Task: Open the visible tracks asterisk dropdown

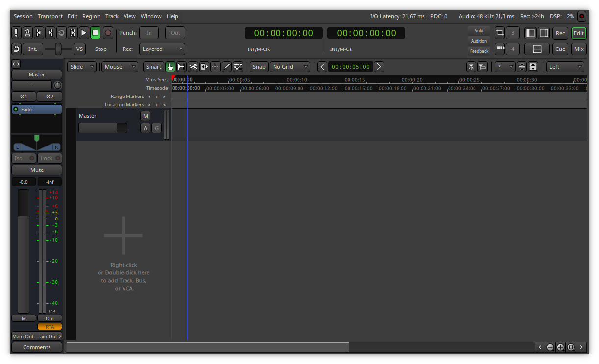Action: [x=505, y=67]
